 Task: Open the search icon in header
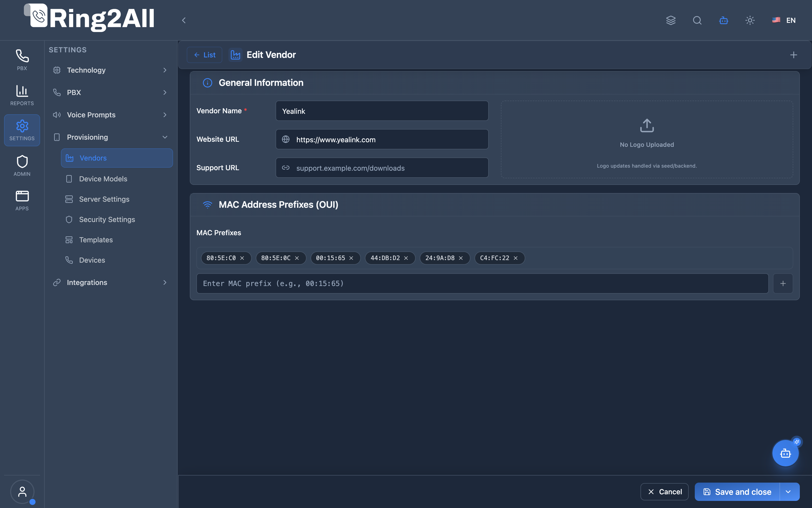[x=697, y=20]
